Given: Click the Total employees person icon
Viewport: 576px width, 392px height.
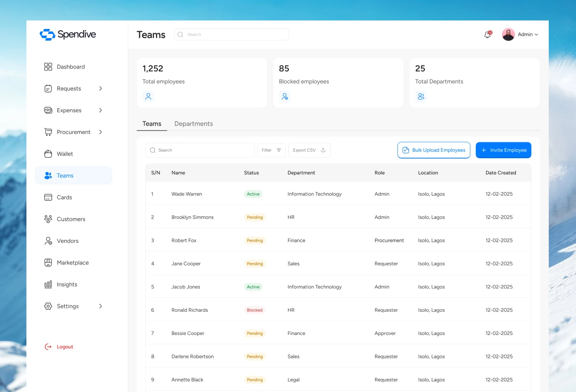Looking at the screenshot, I should coord(148,97).
